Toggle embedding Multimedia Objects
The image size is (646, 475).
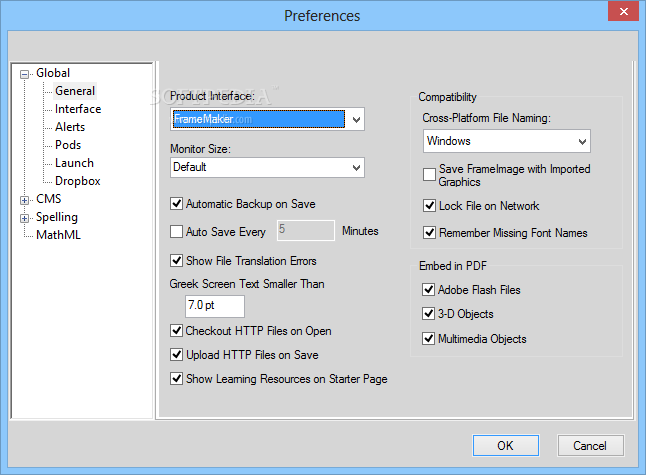click(x=428, y=339)
